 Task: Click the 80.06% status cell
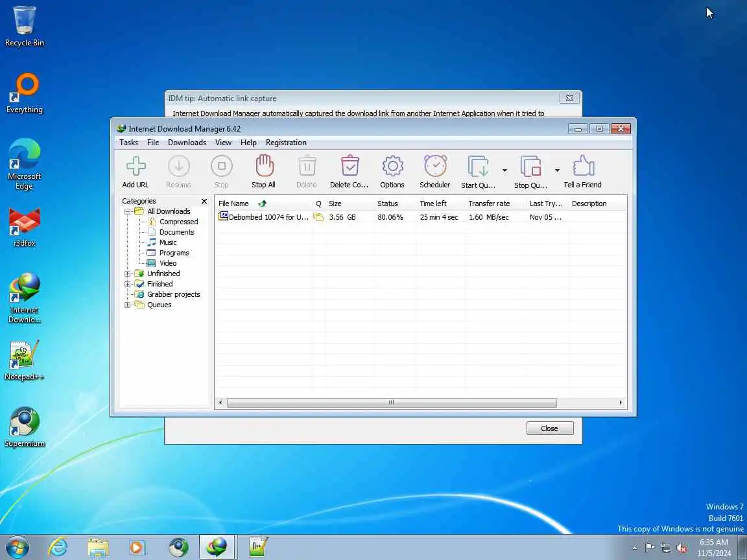[390, 217]
